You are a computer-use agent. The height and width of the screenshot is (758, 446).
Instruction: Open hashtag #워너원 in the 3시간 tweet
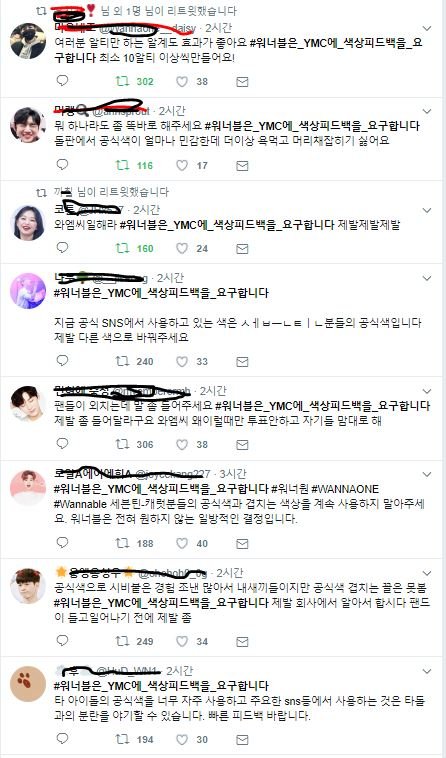(x=289, y=489)
